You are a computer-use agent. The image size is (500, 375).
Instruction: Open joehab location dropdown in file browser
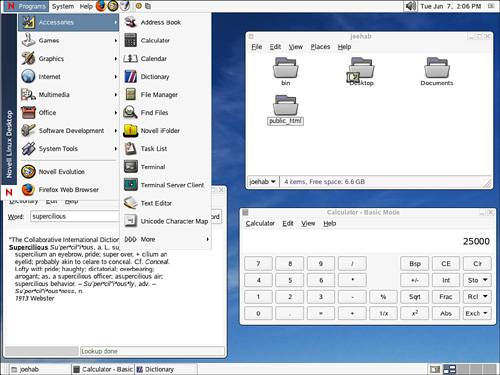262,182
